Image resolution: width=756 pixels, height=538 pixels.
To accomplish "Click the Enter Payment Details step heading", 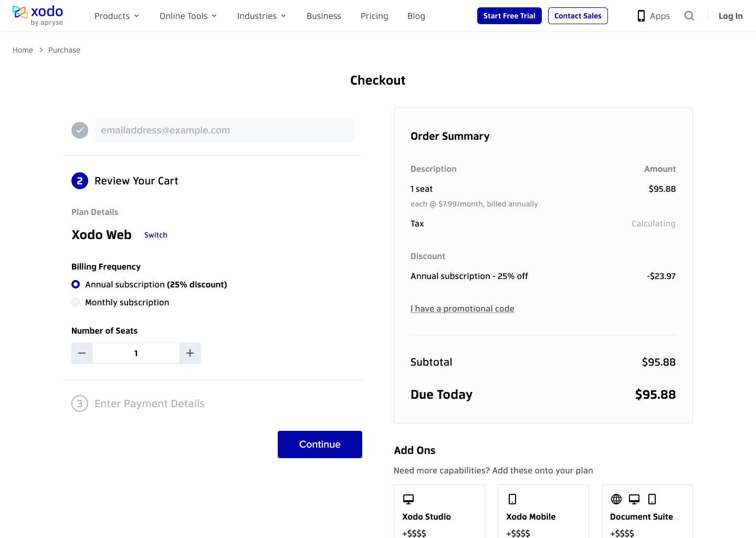I will (150, 403).
